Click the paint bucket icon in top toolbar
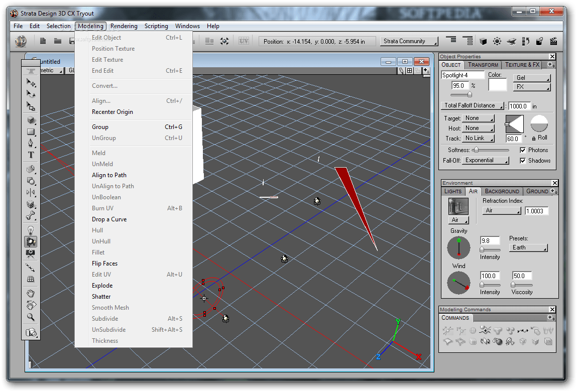The height and width of the screenshot is (392, 577). pos(539,41)
